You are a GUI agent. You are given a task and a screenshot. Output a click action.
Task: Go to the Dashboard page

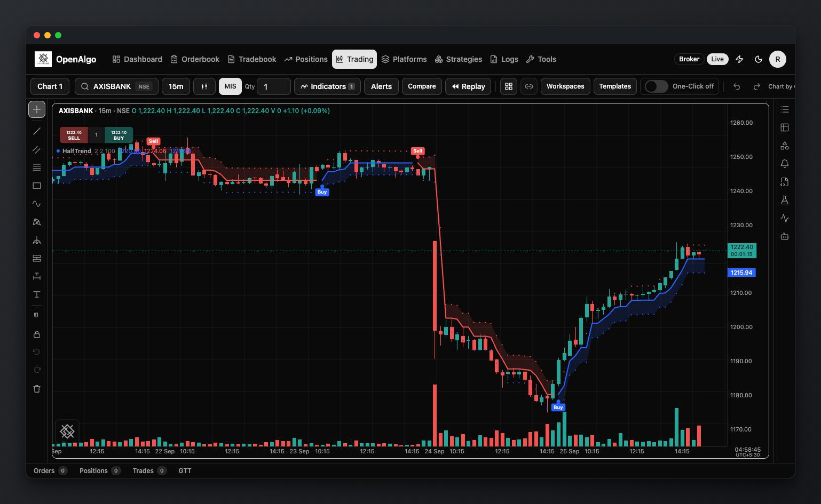[x=137, y=59]
